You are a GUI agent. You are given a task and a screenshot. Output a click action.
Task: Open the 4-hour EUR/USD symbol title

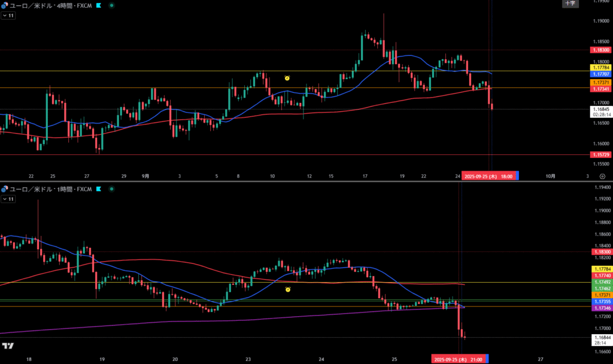point(51,5)
